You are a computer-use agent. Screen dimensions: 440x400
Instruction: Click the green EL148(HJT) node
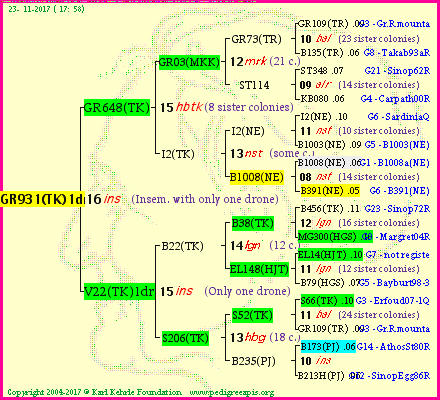(259, 269)
